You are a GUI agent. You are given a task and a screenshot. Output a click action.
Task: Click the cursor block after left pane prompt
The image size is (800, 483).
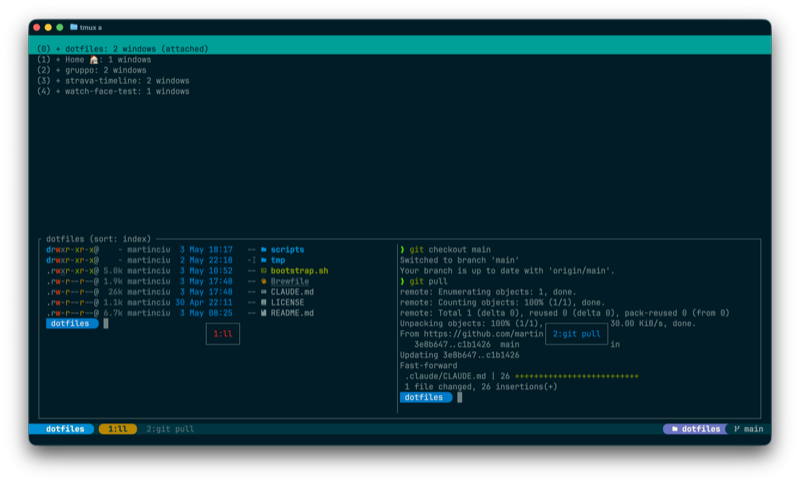click(x=106, y=323)
